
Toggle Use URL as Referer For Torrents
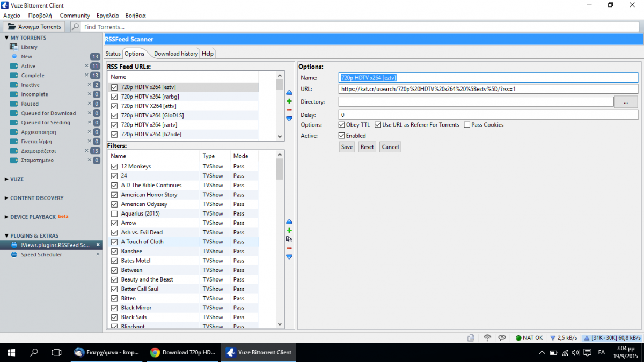coord(378,125)
